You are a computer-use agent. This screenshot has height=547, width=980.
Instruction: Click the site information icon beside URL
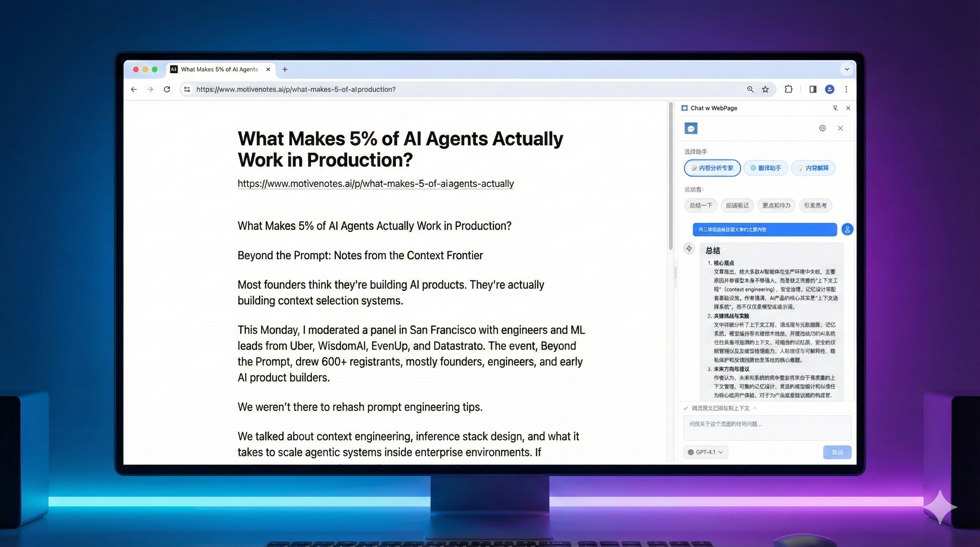coord(187,89)
